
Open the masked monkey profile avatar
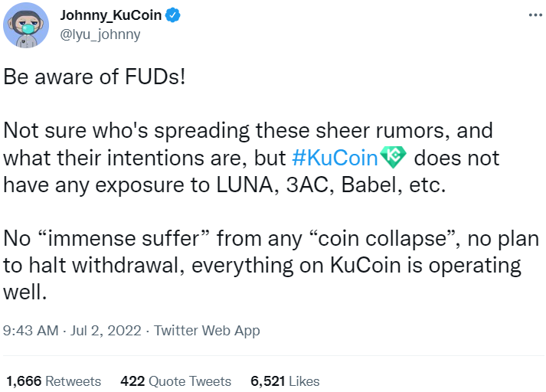26,25
